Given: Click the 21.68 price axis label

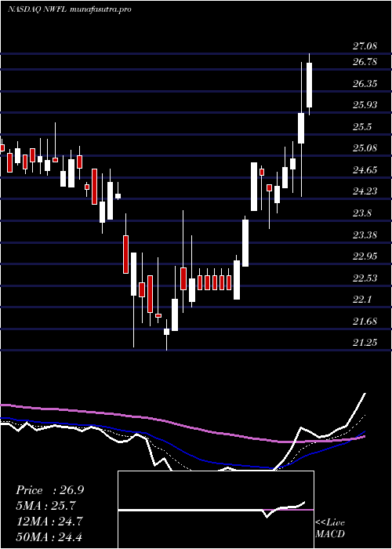Looking at the screenshot, I should tap(365, 322).
